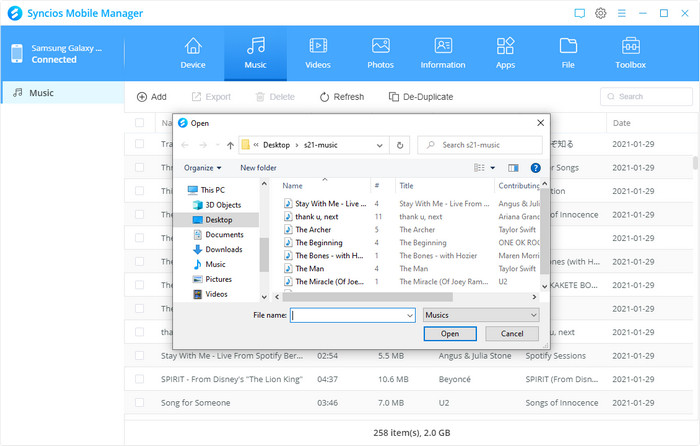Click the Cancel button in dialog
Viewport: 700px width, 446px height.
click(512, 333)
